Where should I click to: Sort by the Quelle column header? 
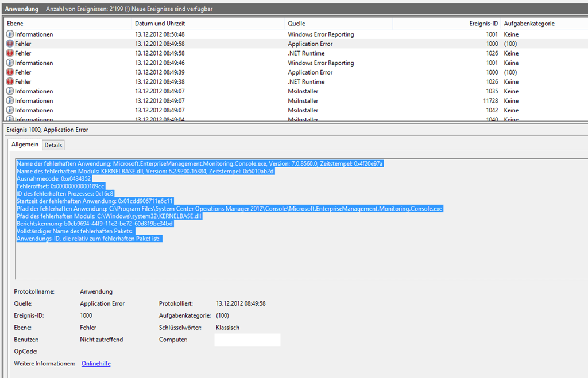point(339,23)
